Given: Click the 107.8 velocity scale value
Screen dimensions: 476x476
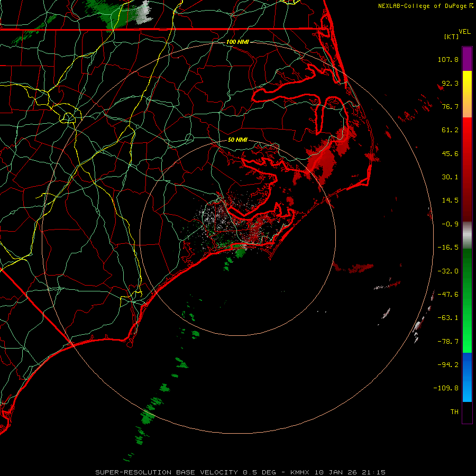Looking at the screenshot, I should (448, 59).
